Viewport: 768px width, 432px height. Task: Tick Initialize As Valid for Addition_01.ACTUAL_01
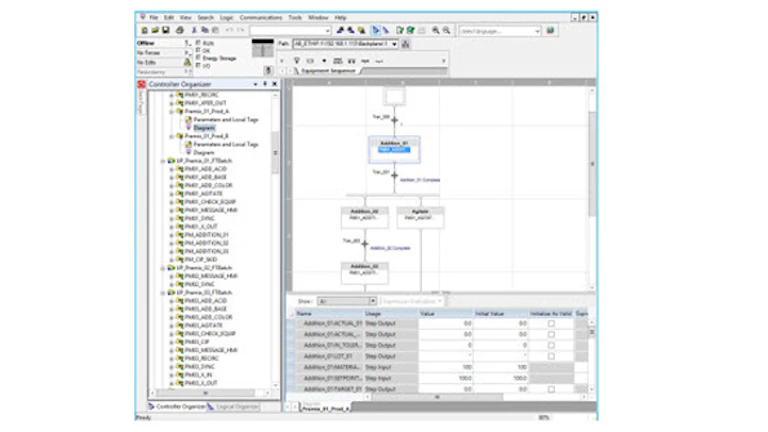551,323
